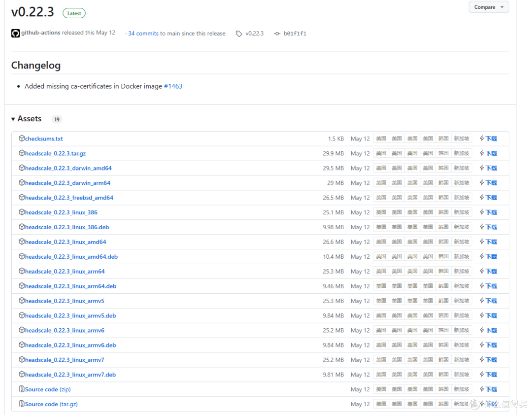This screenshot has width=532, height=415.
Task: Collapse the Assets section
Action: tap(13, 119)
